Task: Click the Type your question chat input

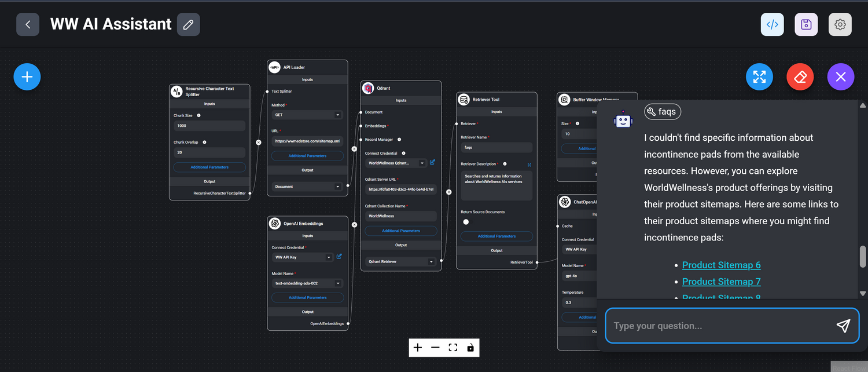Action: pyautogui.click(x=721, y=326)
